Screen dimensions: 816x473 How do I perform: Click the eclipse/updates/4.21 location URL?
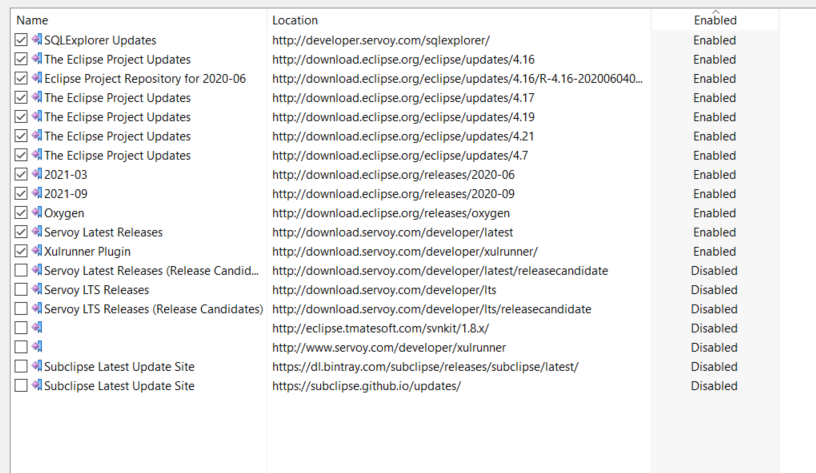pyautogui.click(x=403, y=136)
